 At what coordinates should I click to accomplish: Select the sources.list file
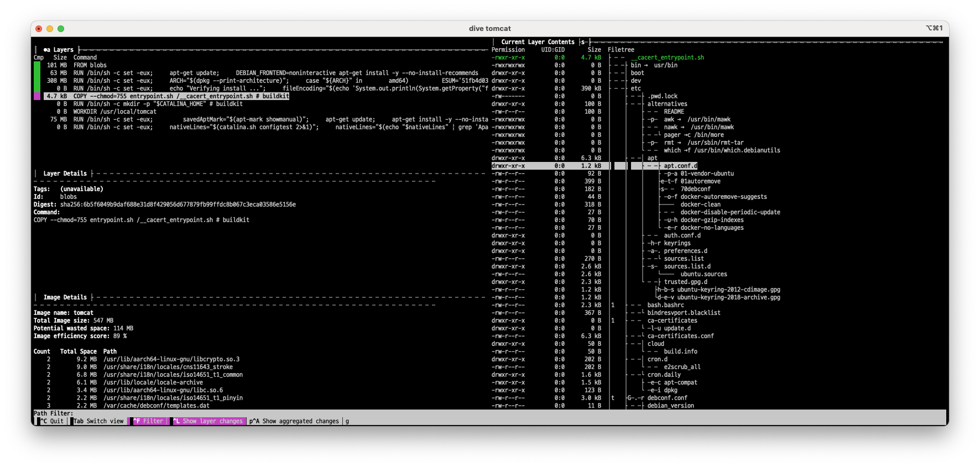click(684, 259)
